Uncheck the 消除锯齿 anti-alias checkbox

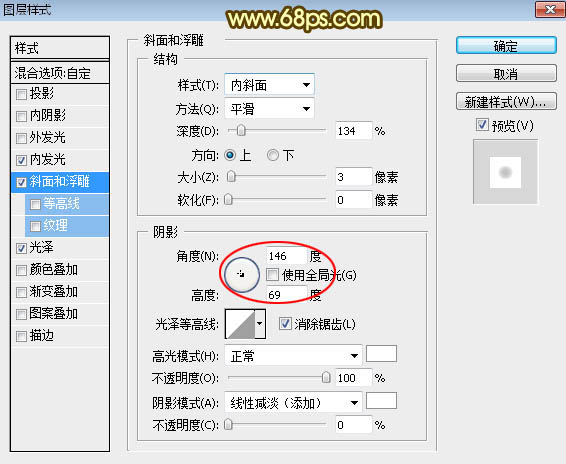point(285,324)
